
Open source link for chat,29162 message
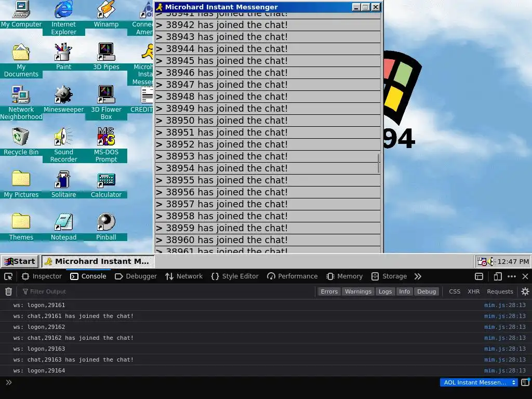pyautogui.click(x=504, y=338)
